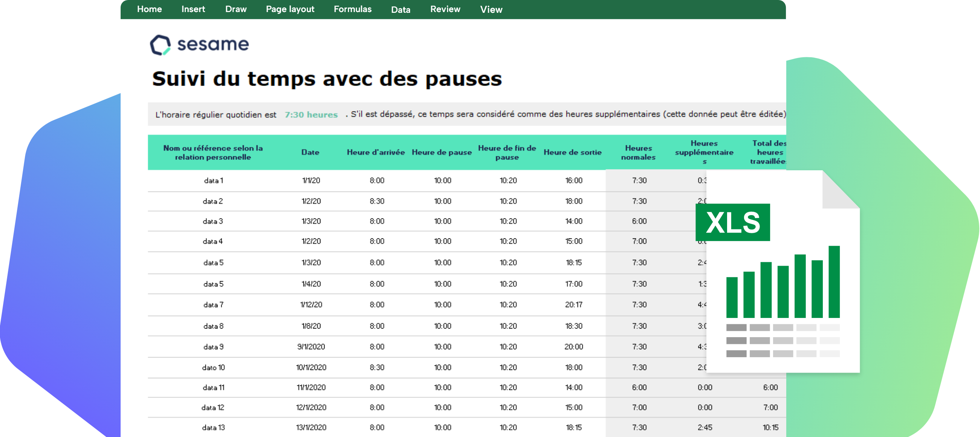Open the Draw tab
Screen dimensions: 980x437
[236, 9]
